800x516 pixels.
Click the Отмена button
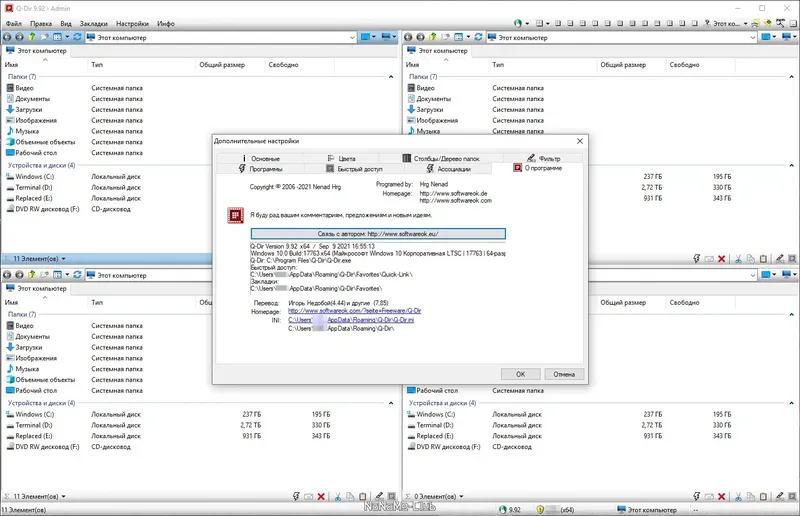tap(564, 374)
